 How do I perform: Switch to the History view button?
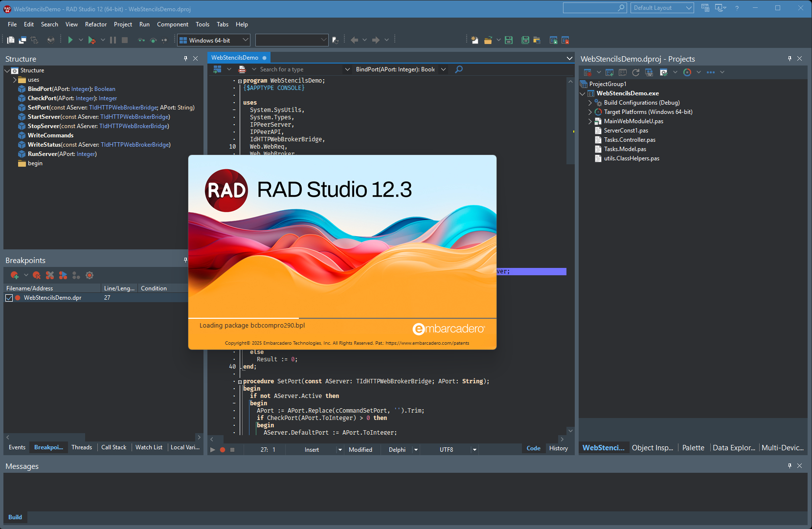point(558,448)
